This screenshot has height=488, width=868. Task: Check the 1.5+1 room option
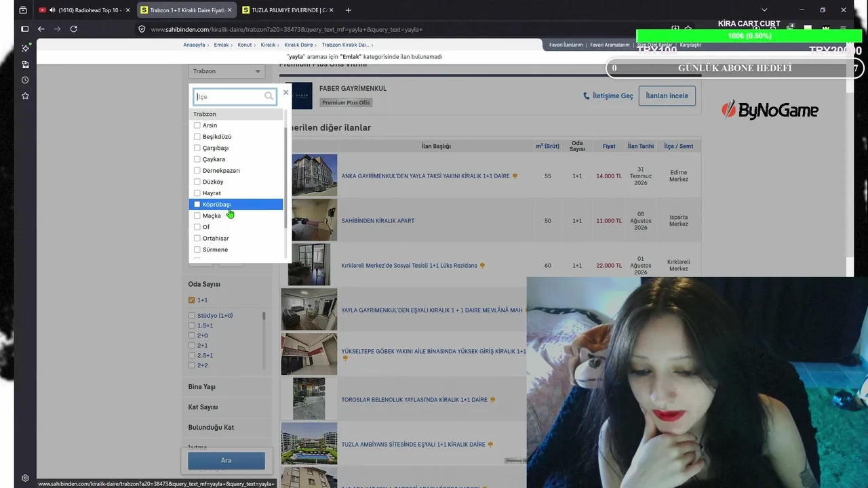192,326
